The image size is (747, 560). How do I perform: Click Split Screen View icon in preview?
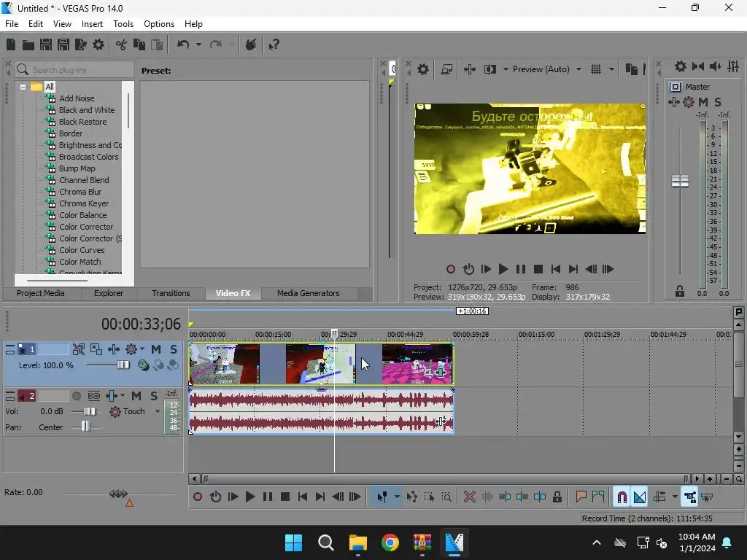[489, 69]
